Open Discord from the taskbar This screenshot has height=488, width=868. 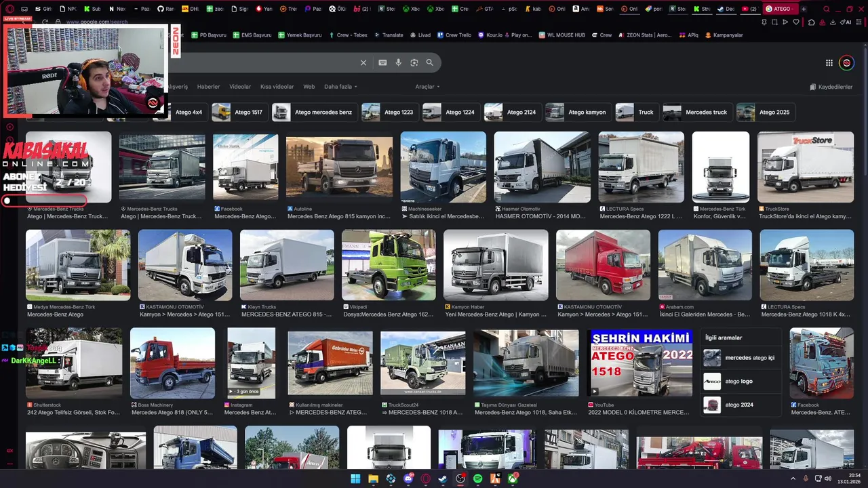click(408, 479)
